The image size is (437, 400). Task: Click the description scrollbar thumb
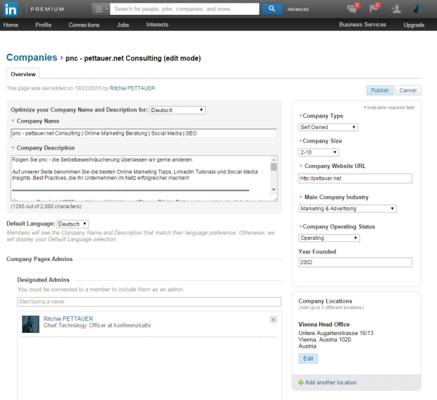[274, 167]
